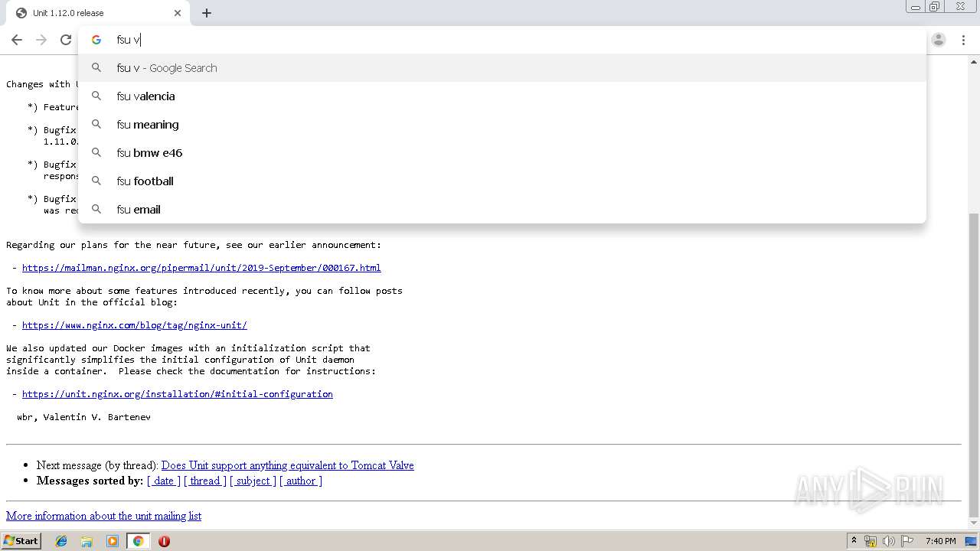Image resolution: width=980 pixels, height=551 pixels.
Task: Open the Windows Start button
Action: 21,541
